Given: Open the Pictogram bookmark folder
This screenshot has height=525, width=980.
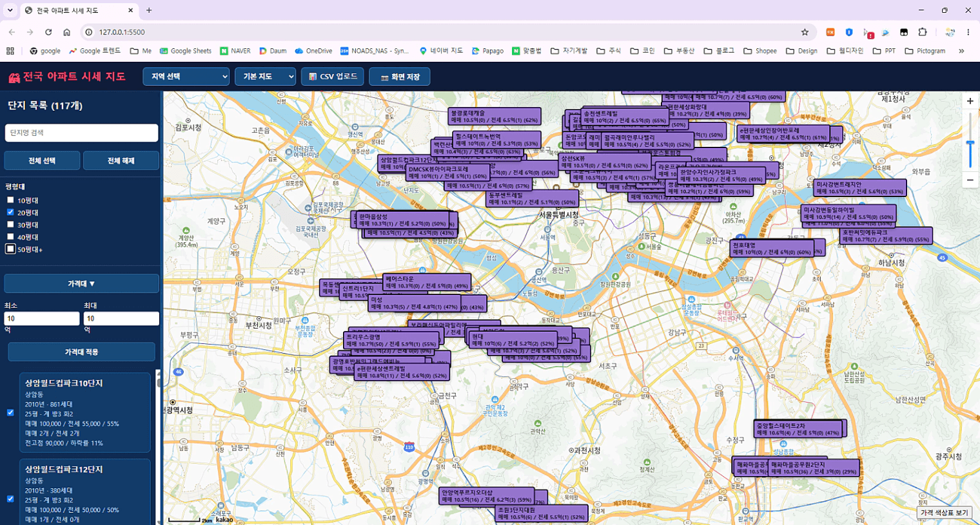Looking at the screenshot, I should point(925,51).
